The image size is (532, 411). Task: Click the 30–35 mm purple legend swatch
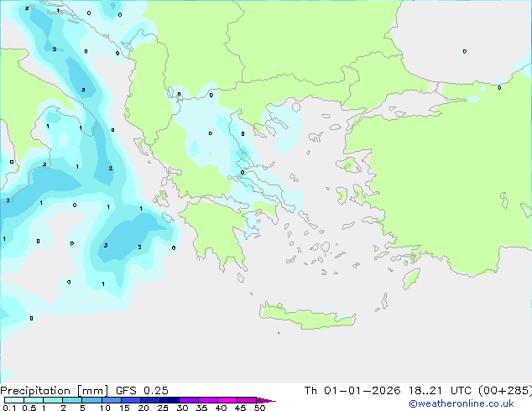coord(188,400)
